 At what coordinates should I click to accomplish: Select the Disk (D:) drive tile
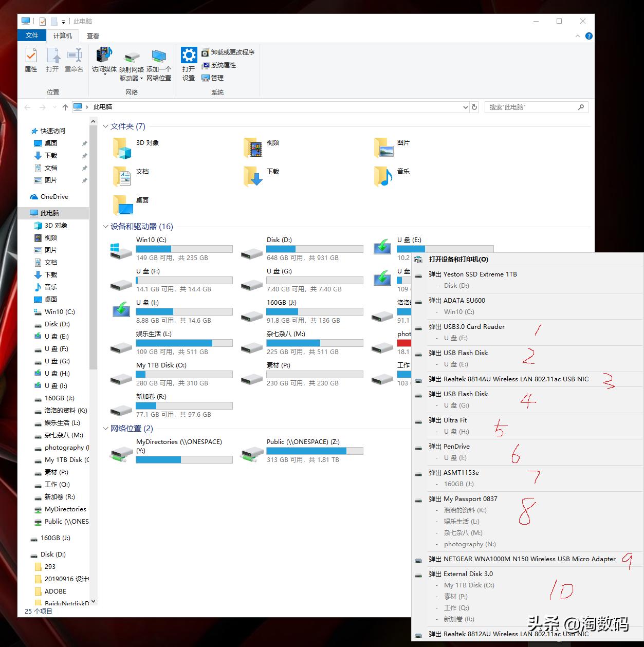click(x=302, y=249)
